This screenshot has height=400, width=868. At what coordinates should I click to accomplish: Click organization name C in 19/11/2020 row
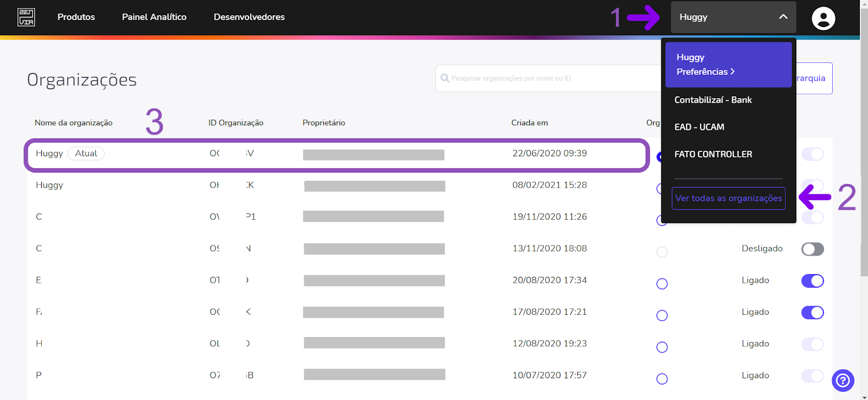[39, 217]
